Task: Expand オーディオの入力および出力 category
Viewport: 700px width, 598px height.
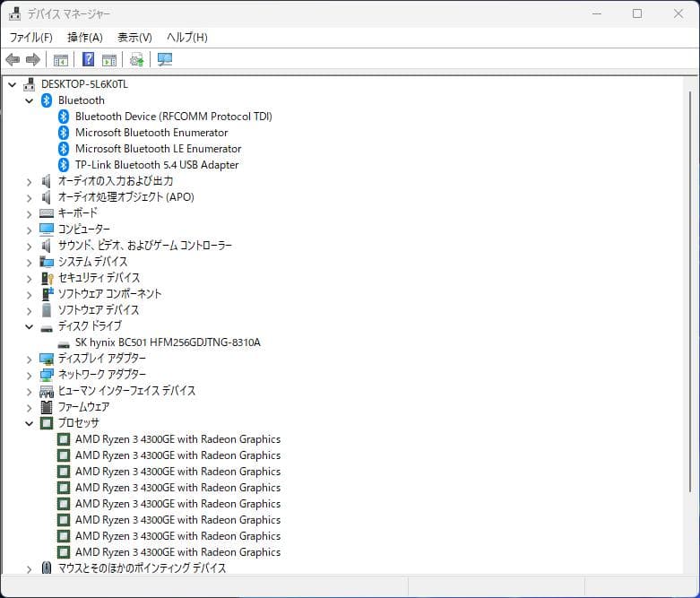Action: click(x=29, y=182)
